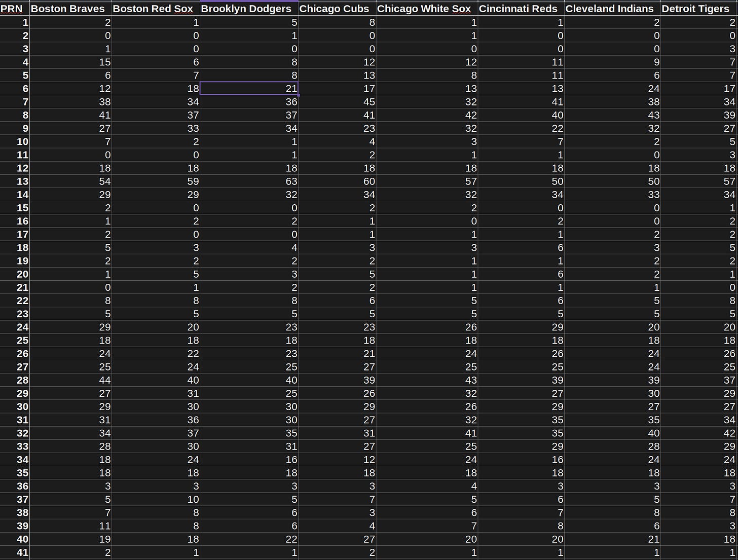Click the Boston Red Sox column header
Screen dimensions: 738x560
pos(156,9)
